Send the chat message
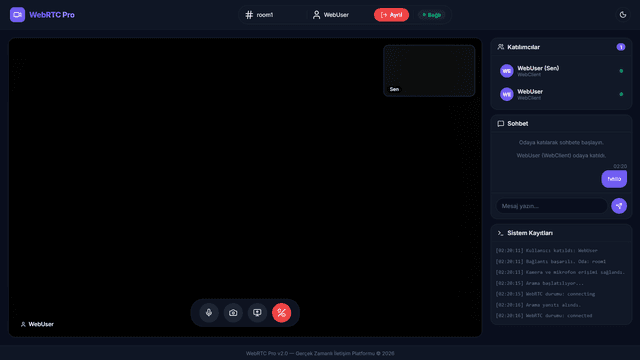640x360 pixels. 619,206
